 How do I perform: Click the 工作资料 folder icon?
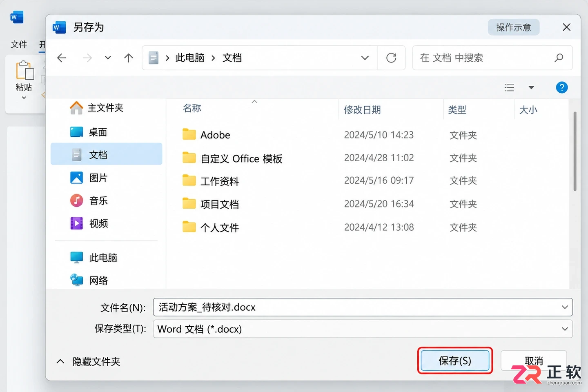[x=189, y=180]
